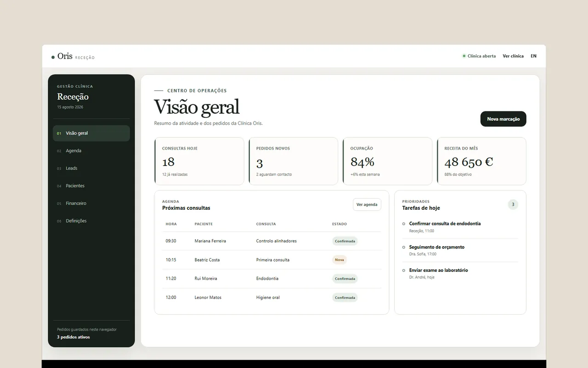The width and height of the screenshot is (588, 368).
Task: Open the Pedidos novos card
Action: coord(293,161)
